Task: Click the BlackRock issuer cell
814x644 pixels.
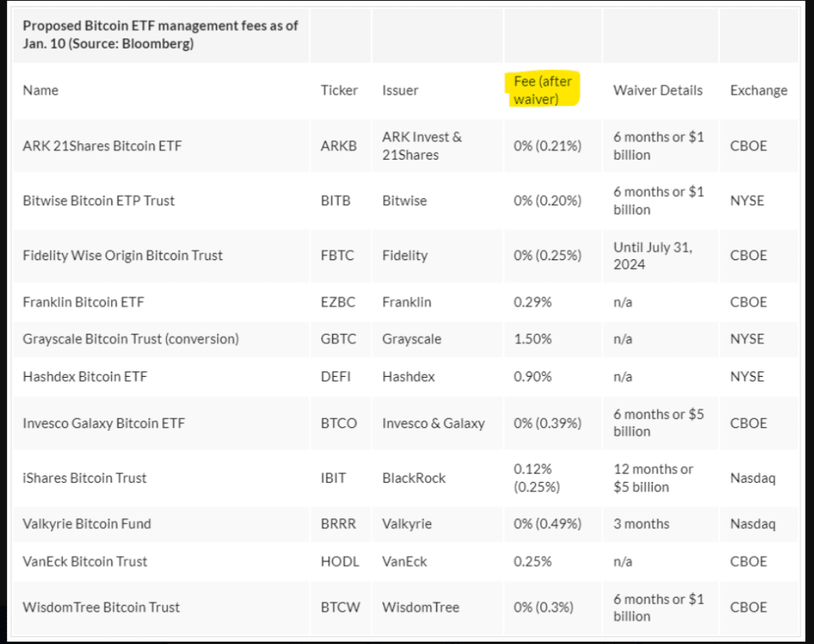Action: coord(413,478)
